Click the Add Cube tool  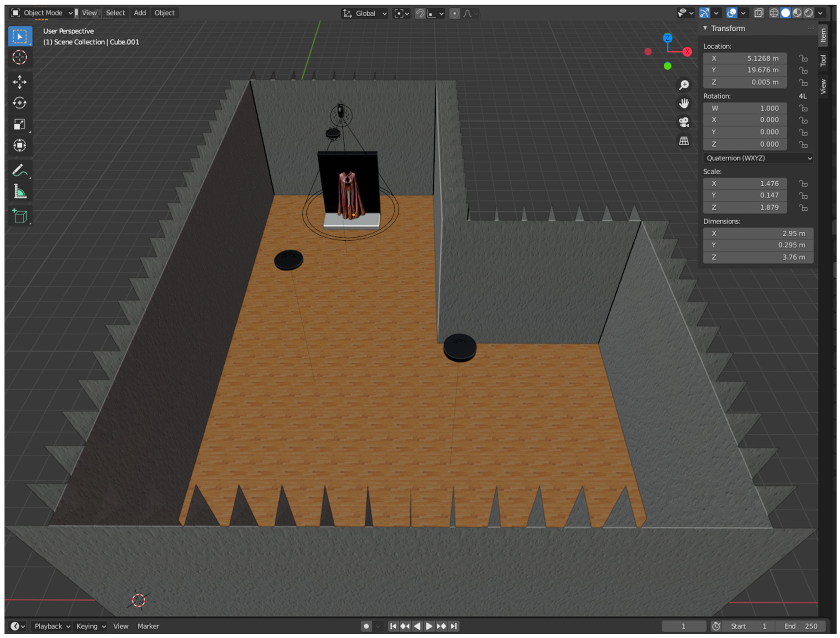[x=19, y=216]
